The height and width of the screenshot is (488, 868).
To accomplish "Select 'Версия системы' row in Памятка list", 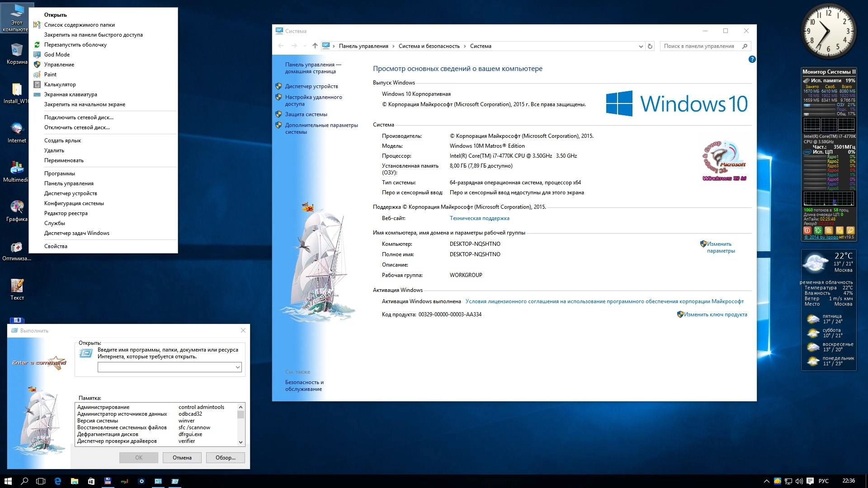I will pos(156,421).
